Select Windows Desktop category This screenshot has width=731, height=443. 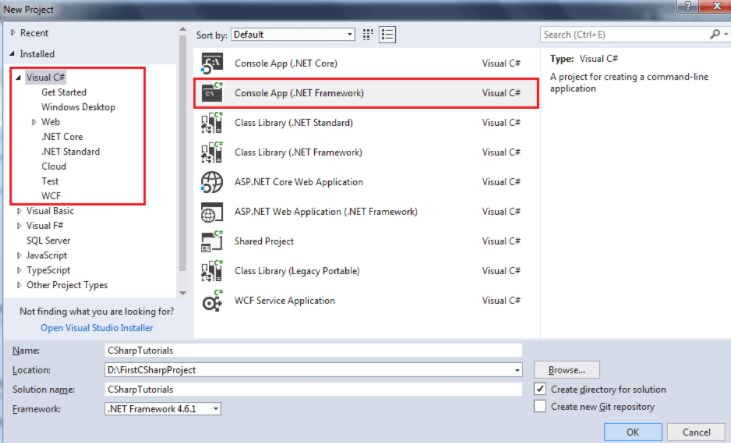[x=78, y=107]
